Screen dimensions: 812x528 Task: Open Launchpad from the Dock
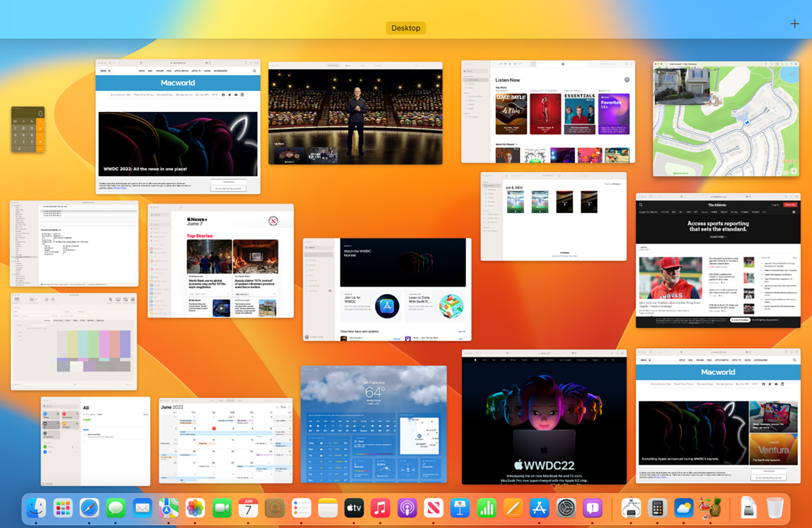pos(63,508)
